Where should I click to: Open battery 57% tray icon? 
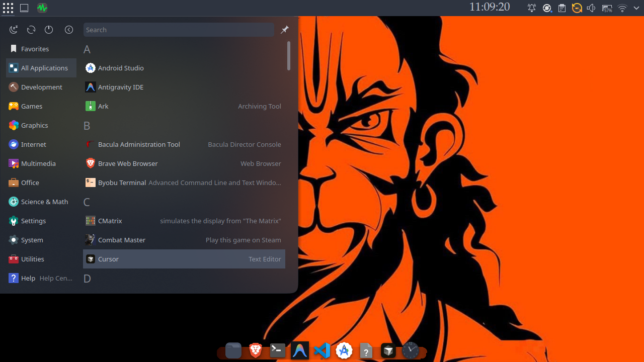click(x=607, y=8)
